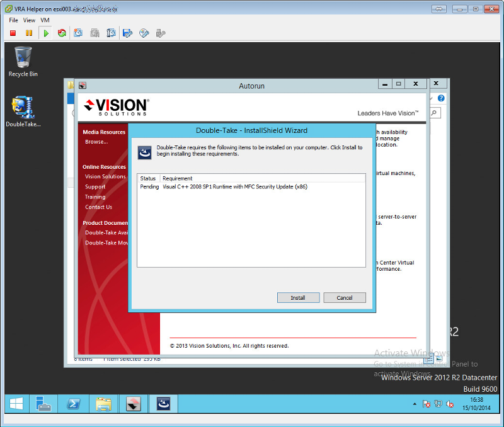
Task: Click the search magnifier in Explorer window
Action: [435, 113]
